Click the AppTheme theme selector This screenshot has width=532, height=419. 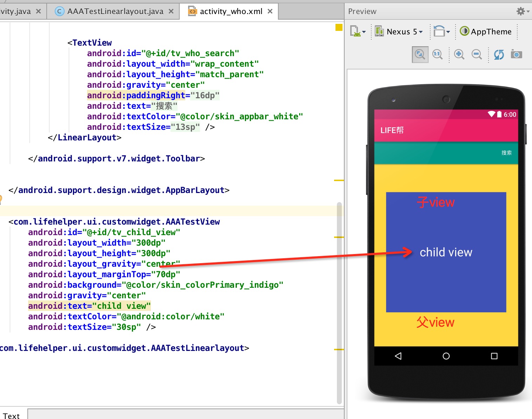(x=486, y=32)
